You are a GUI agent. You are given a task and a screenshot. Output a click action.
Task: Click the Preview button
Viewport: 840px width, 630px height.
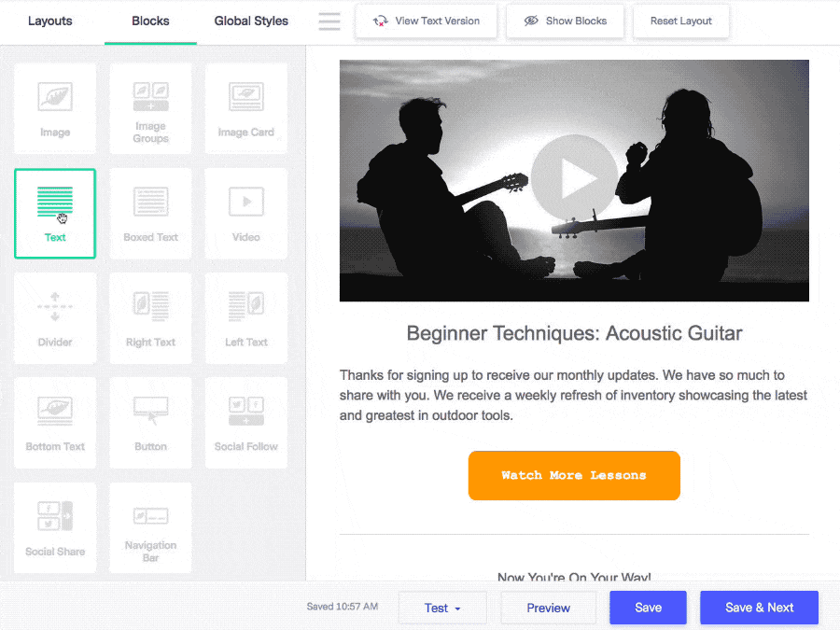point(548,608)
